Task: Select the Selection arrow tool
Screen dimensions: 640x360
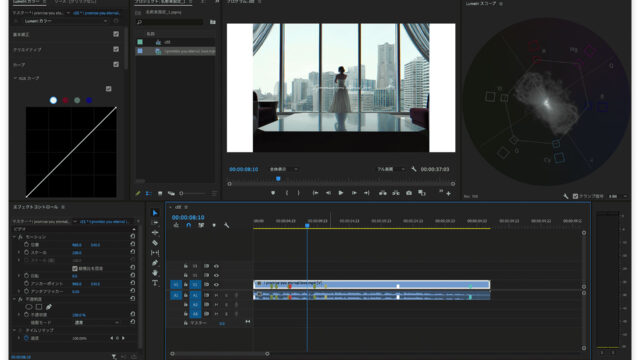Action: pos(155,213)
